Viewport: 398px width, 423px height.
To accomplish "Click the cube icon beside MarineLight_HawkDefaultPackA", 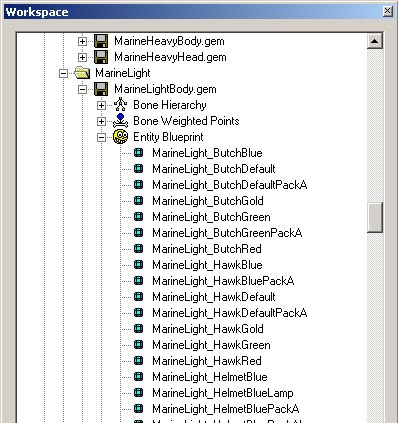I will pos(139,313).
